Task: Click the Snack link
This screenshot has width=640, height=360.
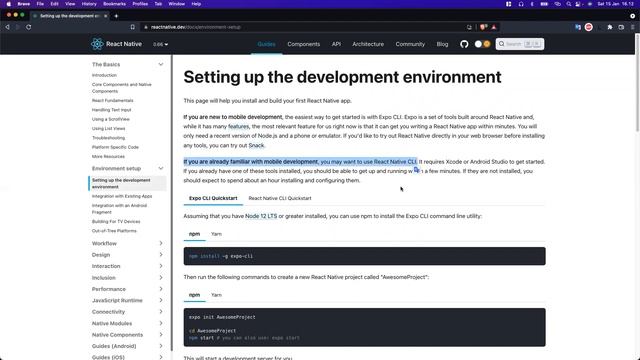Action: pos(256,145)
